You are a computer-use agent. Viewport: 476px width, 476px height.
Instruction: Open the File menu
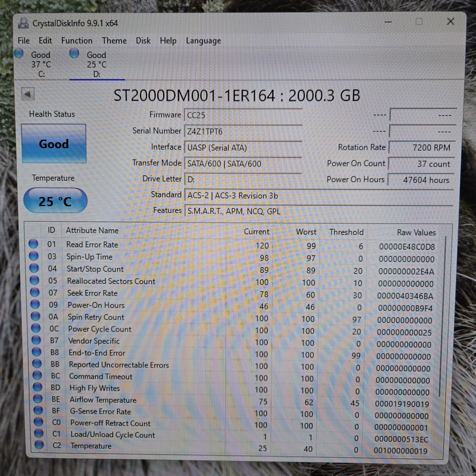[24, 40]
